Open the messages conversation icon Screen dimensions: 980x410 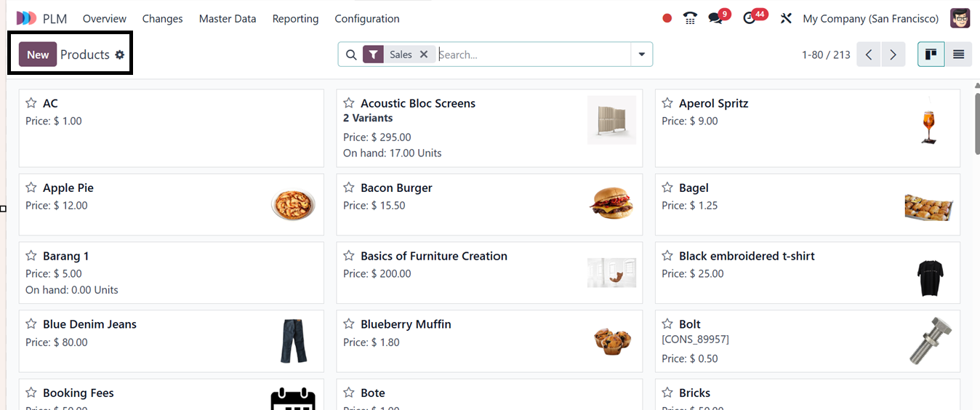pyautogui.click(x=715, y=18)
